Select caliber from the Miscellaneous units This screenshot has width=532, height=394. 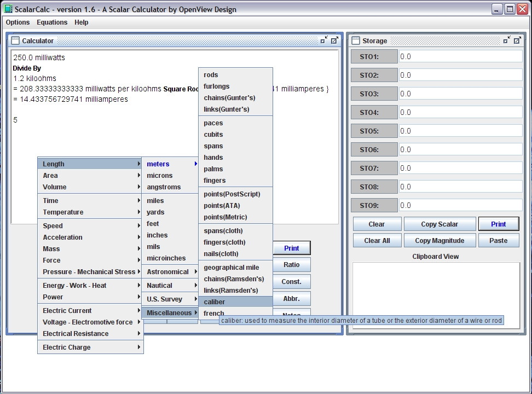point(235,302)
